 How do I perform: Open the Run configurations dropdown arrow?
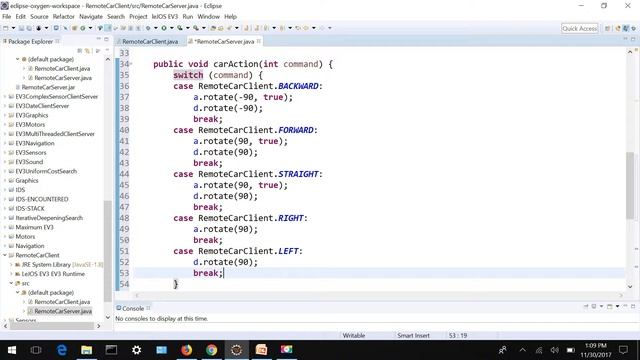[171, 28]
